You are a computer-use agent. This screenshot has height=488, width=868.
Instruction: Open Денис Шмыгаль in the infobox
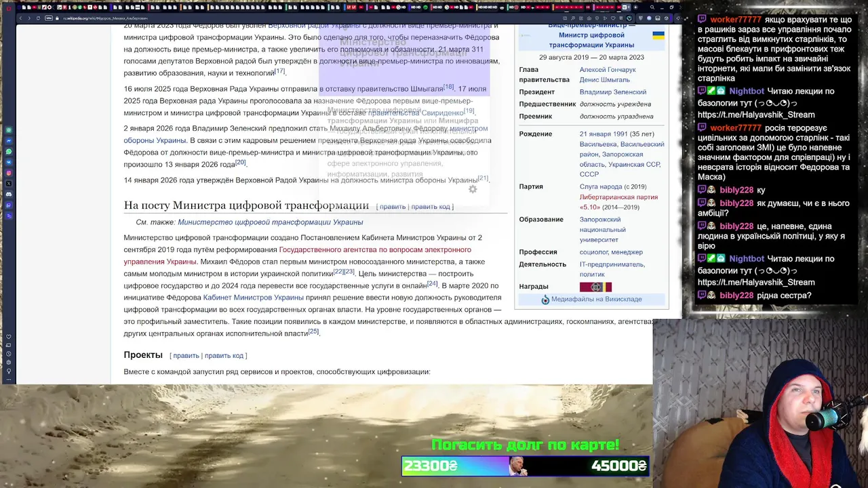click(605, 80)
